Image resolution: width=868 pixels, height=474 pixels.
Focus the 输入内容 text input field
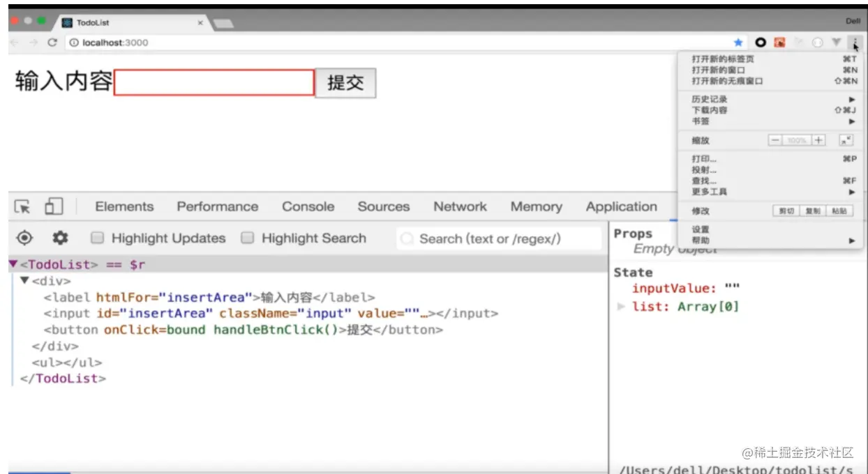click(214, 83)
